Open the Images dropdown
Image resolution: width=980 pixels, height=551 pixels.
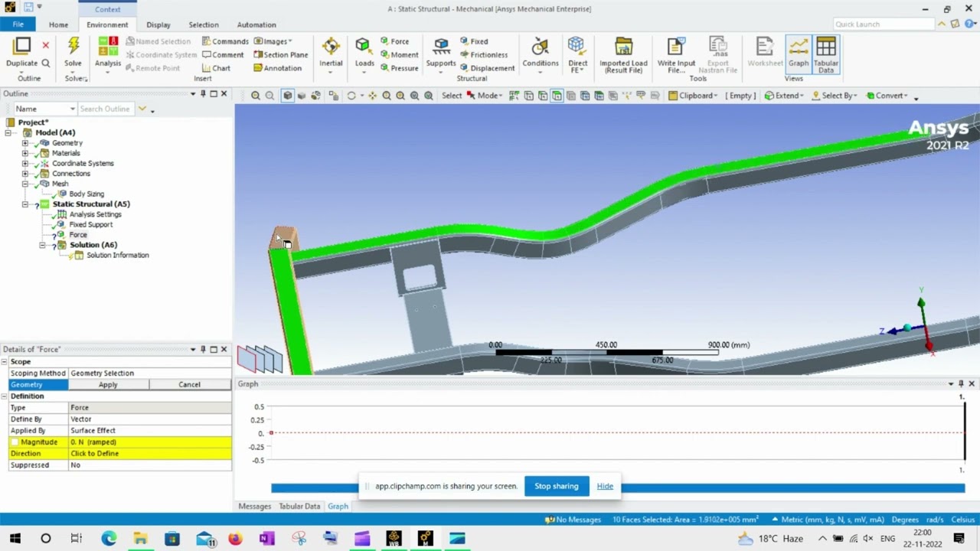pos(273,41)
